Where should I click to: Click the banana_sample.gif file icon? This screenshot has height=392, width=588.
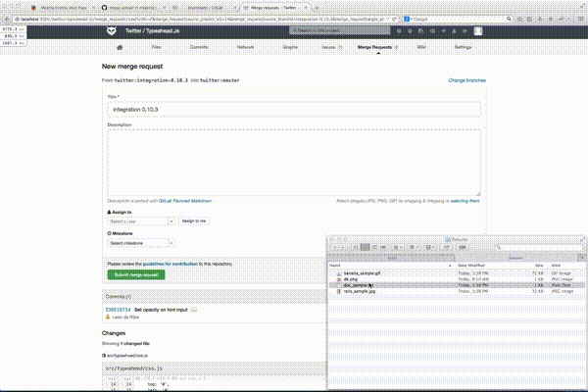tap(337, 273)
